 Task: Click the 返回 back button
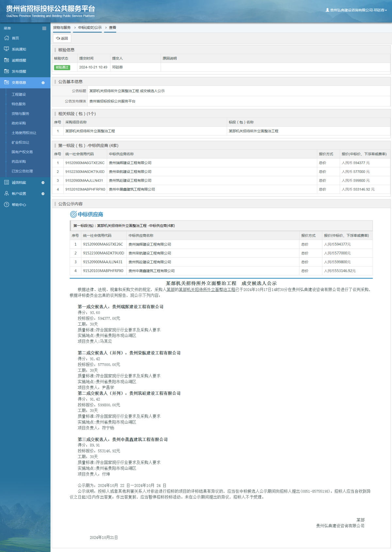point(62,38)
